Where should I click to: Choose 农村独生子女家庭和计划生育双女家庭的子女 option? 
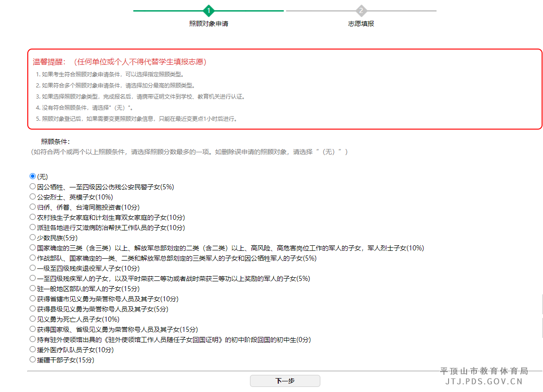pyautogui.click(x=32, y=217)
